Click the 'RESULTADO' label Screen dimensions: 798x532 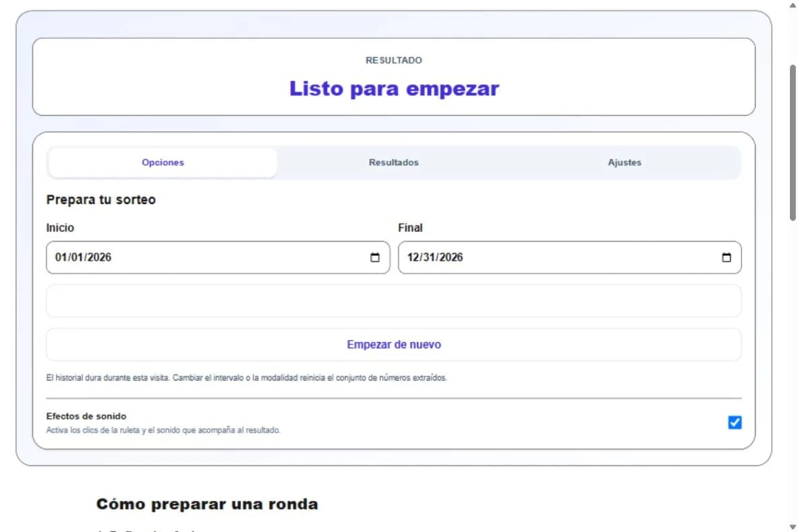click(394, 60)
